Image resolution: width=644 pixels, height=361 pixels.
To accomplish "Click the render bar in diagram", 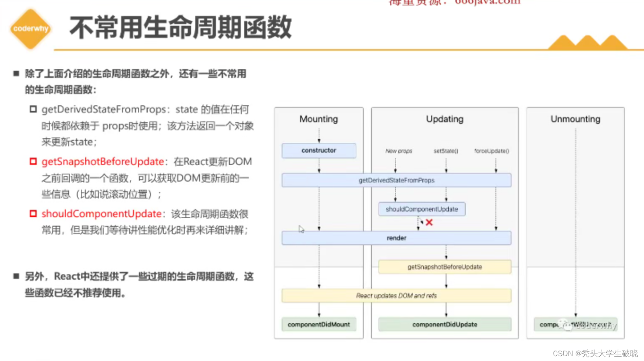I will pos(396,238).
